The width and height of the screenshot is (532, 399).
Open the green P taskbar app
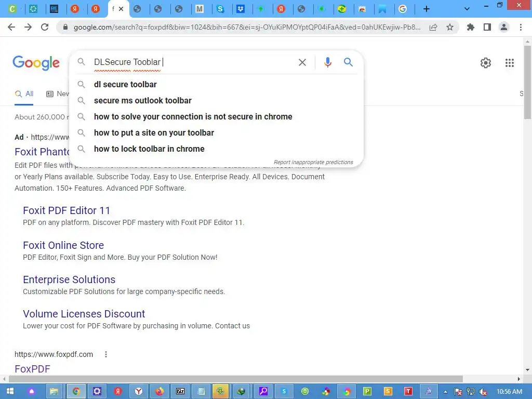pos(367,391)
